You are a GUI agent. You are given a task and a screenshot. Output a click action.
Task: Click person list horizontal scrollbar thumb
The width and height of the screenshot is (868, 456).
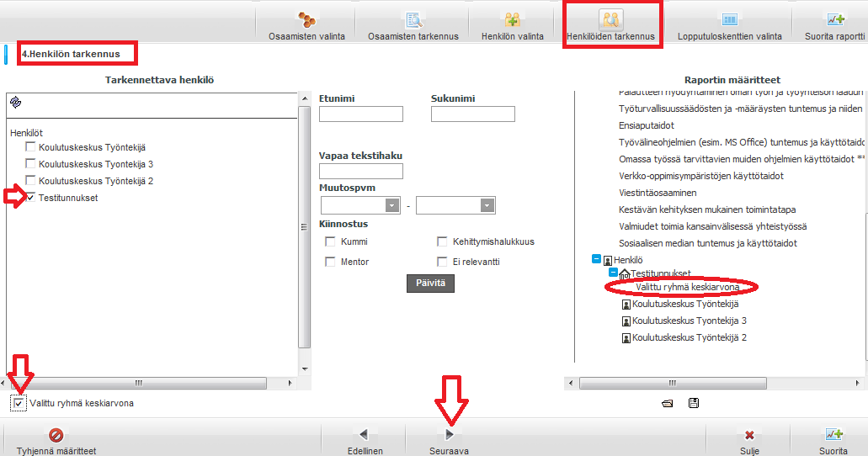[137, 383]
